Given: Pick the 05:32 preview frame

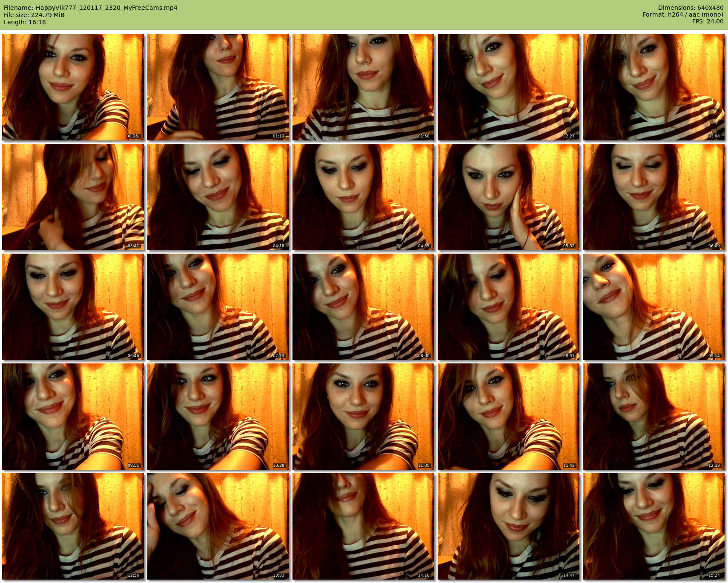Looking at the screenshot, I should tap(509, 197).
